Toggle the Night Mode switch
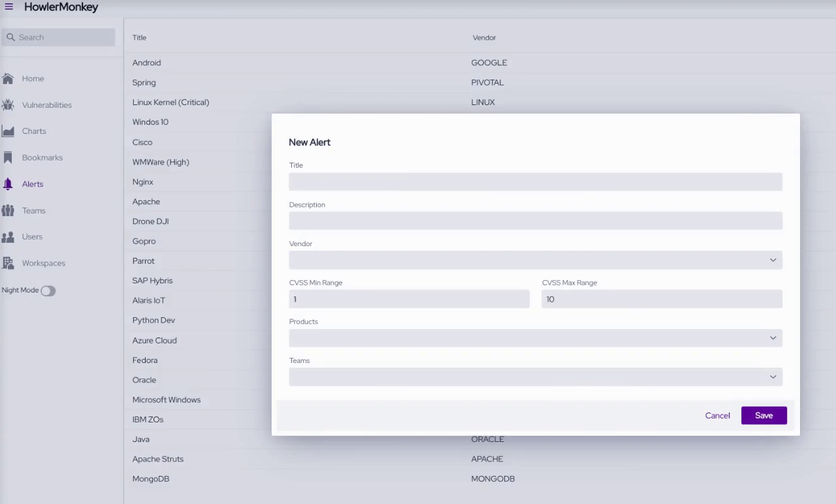836x504 pixels. (48, 291)
